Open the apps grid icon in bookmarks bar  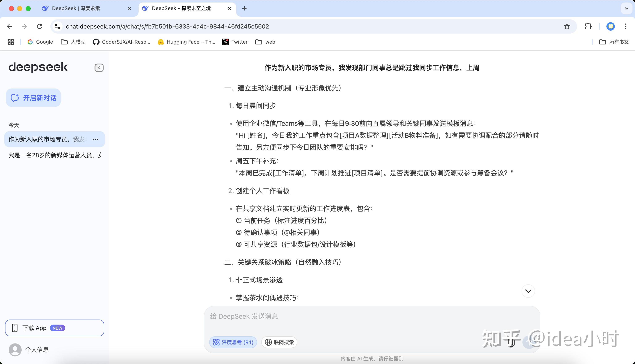[11, 42]
